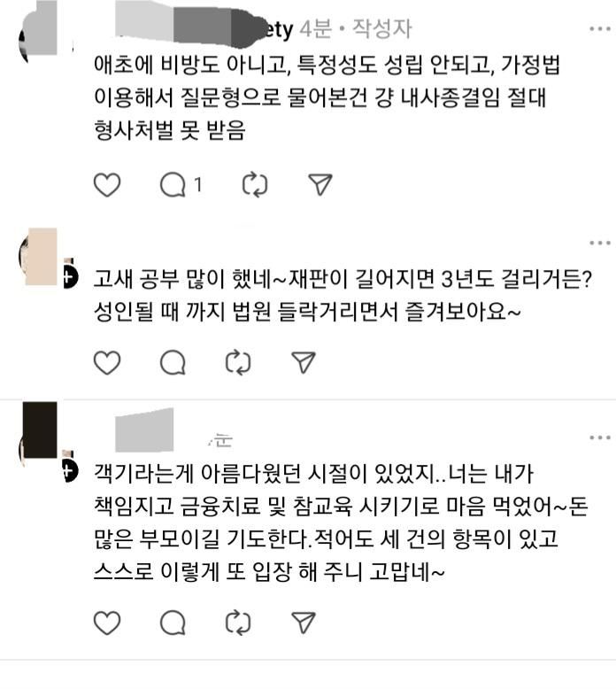Reply to the 객기라는게 comment
The image size is (616, 689).
(173, 623)
